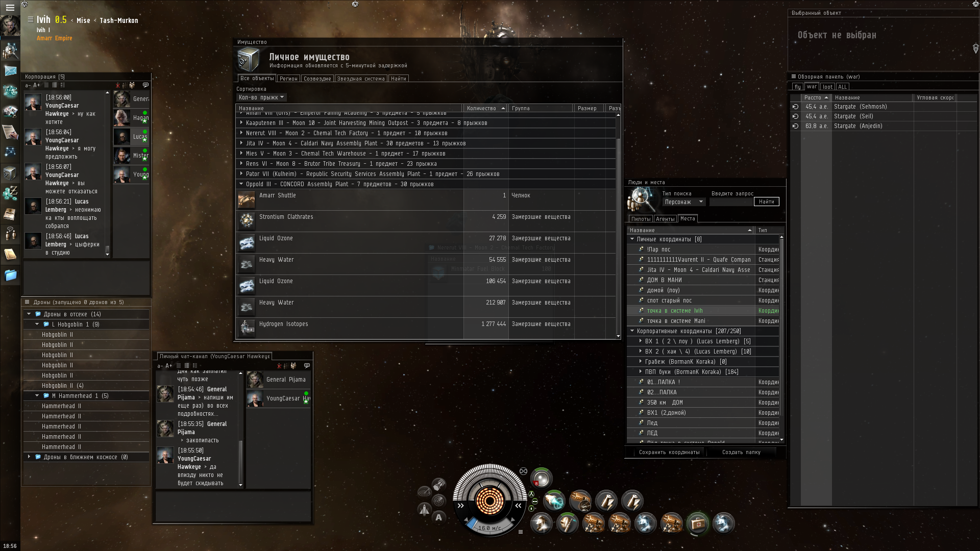980x551 pixels.
Task: Collapse the Oppold III CONCORD Assembly Plant group
Action: pyautogui.click(x=241, y=184)
